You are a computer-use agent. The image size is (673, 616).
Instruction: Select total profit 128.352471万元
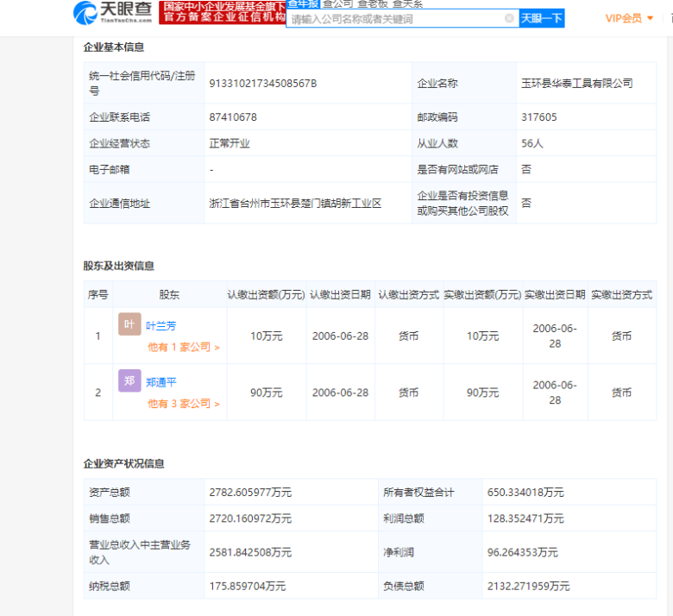pyautogui.click(x=525, y=519)
